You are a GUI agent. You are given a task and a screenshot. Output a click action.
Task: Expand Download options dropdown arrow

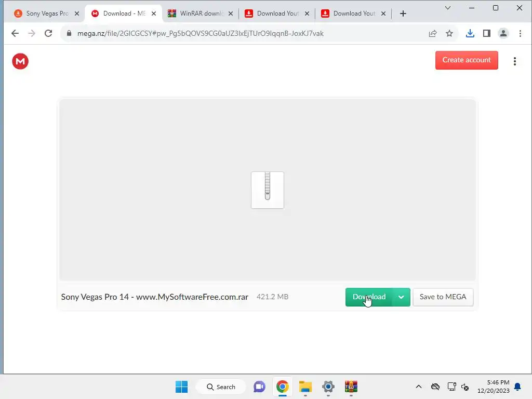coord(401,297)
